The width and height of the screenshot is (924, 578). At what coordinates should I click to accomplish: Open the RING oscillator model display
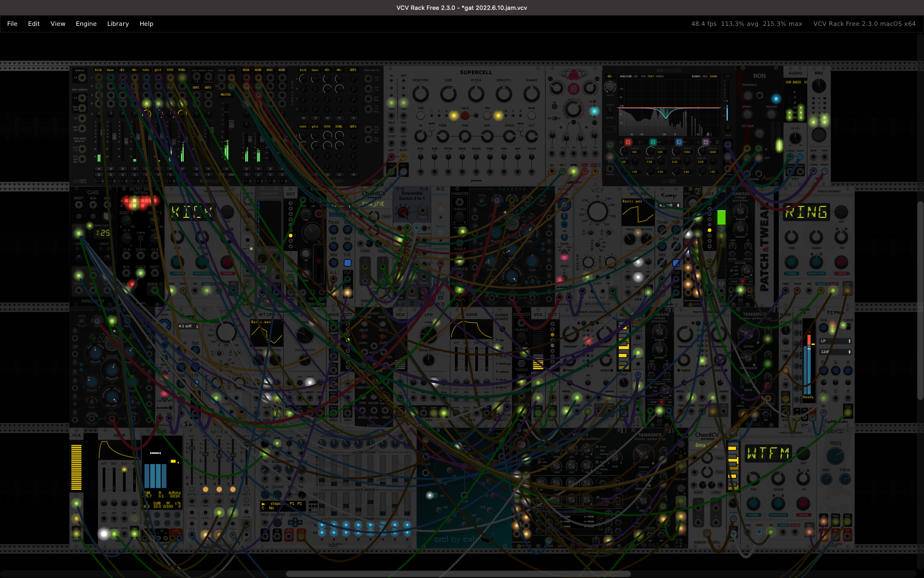[x=806, y=212]
